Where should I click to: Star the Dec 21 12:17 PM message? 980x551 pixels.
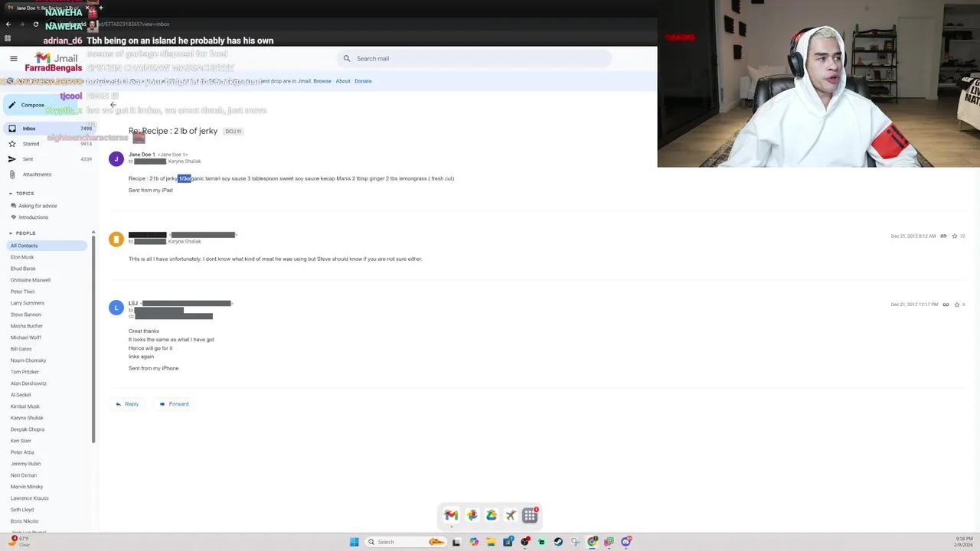[x=956, y=305]
